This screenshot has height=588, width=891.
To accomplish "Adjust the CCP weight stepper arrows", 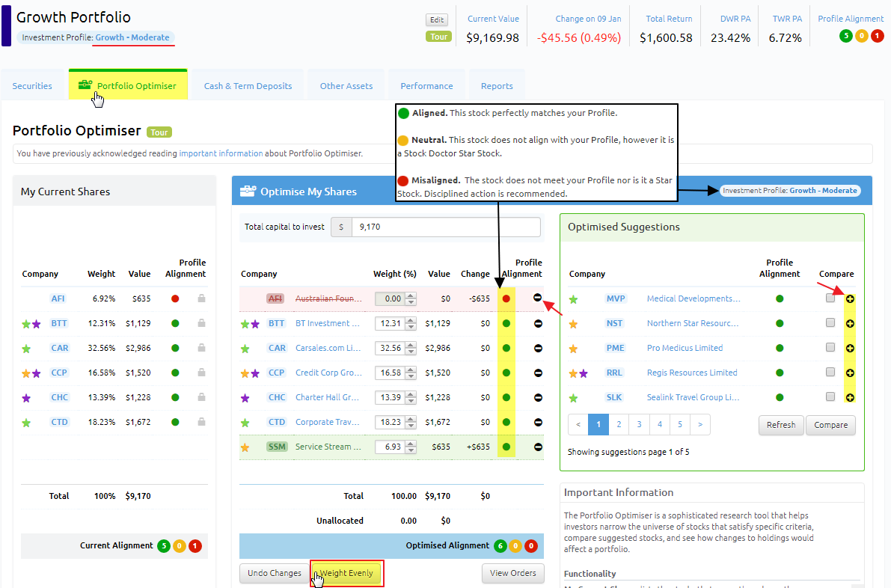I will coord(411,373).
